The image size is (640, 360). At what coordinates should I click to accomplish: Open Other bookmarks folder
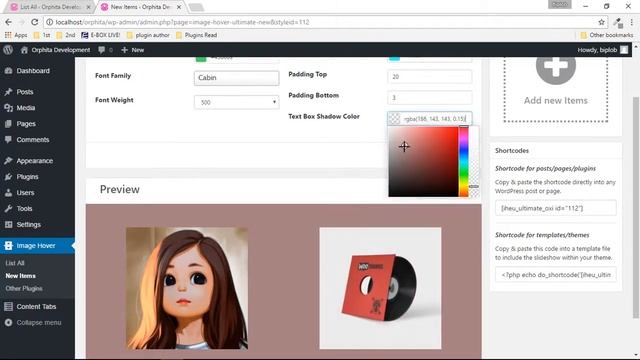coord(607,35)
